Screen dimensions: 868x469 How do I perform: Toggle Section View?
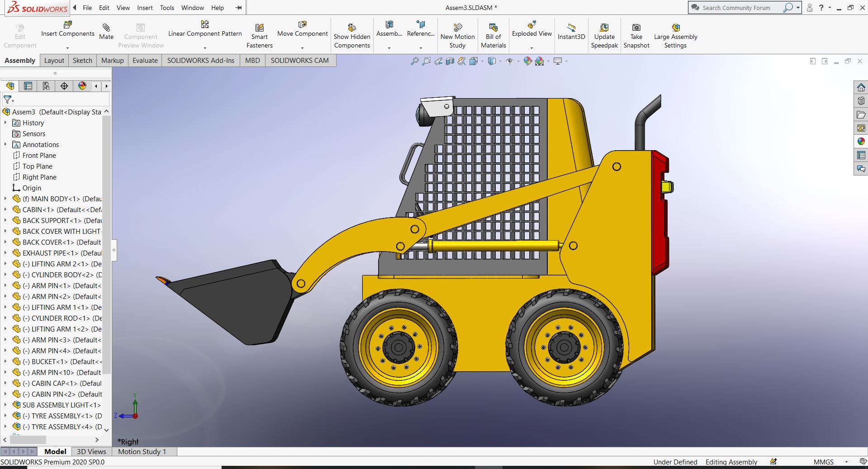pos(450,61)
